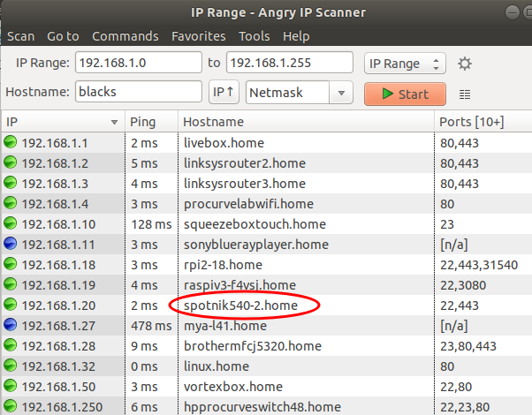Click the green status icon for 192.168.1.50

pos(11,386)
